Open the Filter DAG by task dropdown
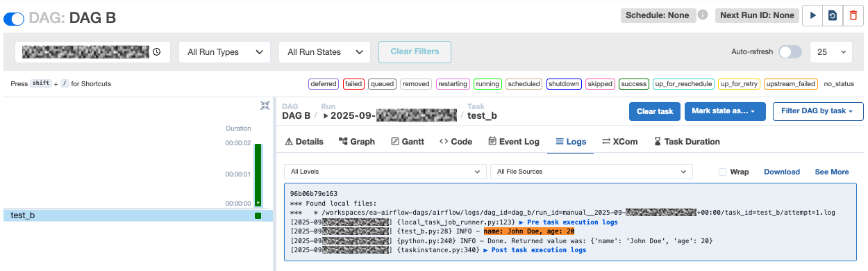The width and height of the screenshot is (868, 271). [818, 111]
